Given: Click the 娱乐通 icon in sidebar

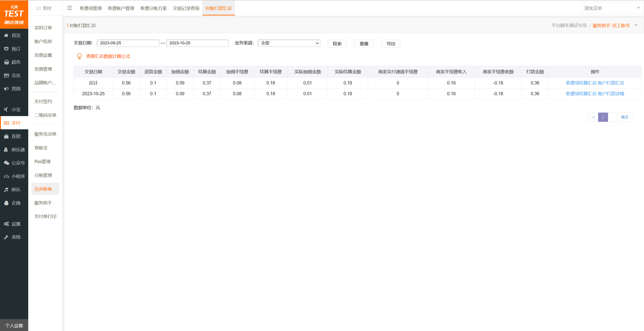Looking at the screenshot, I should pyautogui.click(x=6, y=149).
